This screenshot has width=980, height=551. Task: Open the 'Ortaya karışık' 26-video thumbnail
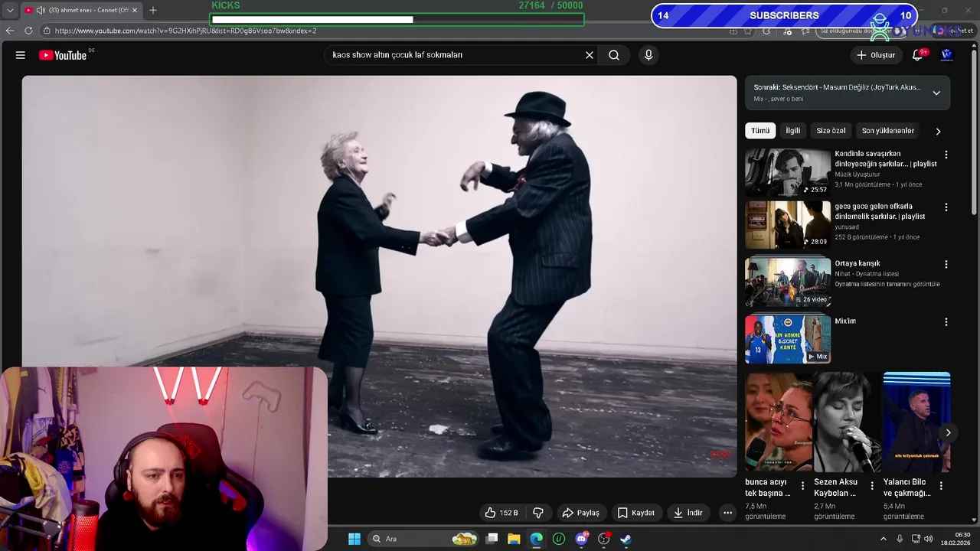788,282
